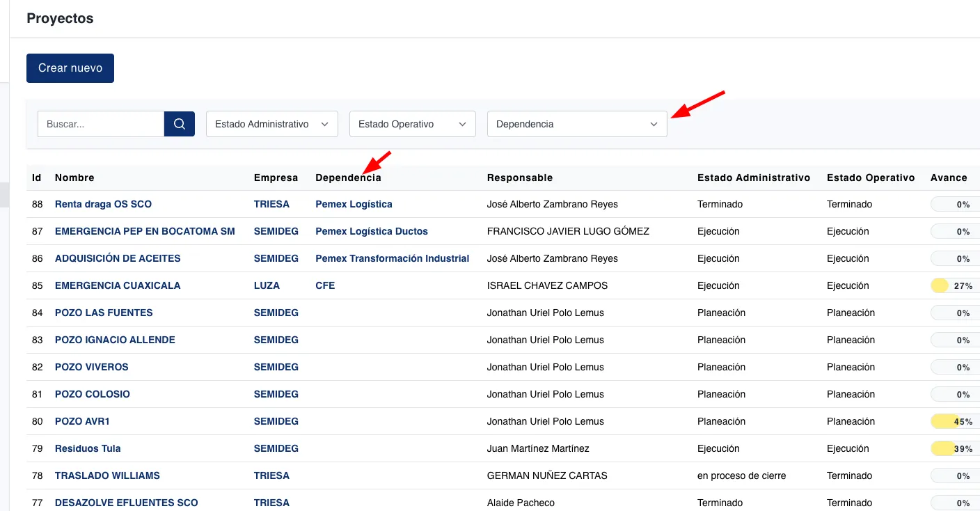Click the Nombre column header
Screen dimensions: 980x511
coord(74,178)
